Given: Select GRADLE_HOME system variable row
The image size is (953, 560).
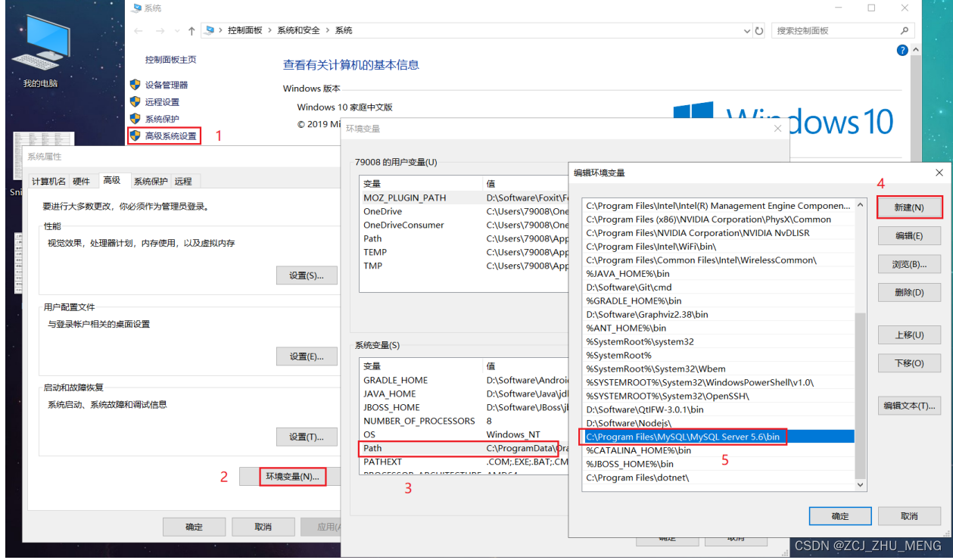Looking at the screenshot, I should coord(465,380).
